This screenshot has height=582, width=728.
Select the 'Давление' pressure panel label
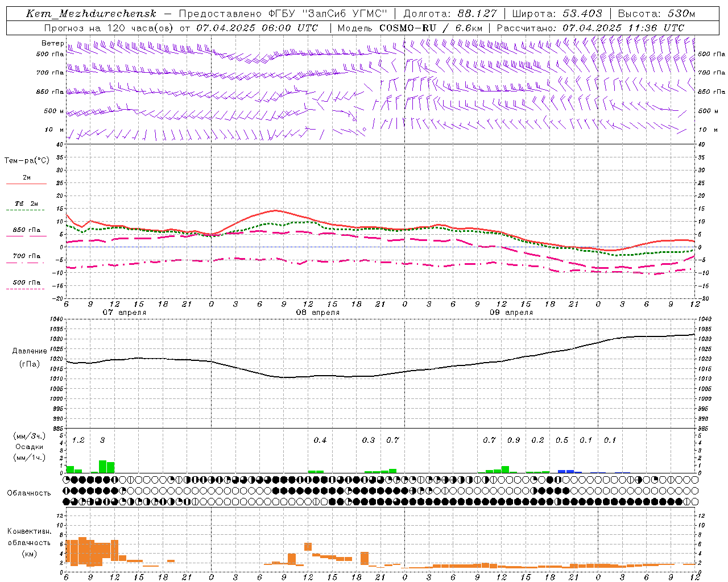pos(30,351)
